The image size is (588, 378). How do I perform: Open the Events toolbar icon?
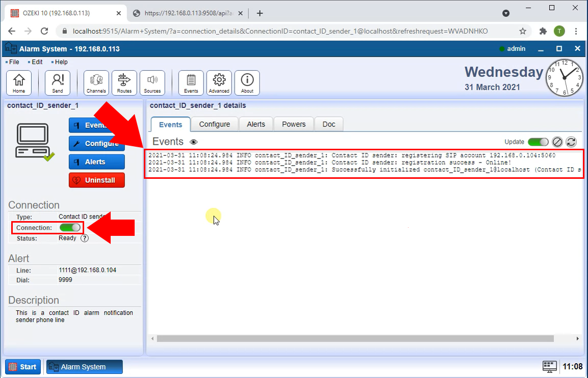click(191, 83)
